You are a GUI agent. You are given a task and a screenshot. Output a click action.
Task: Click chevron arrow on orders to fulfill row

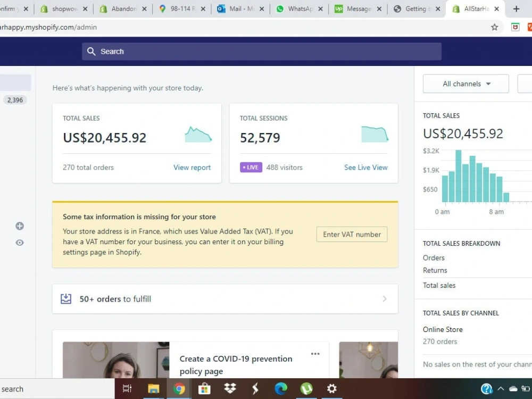point(385,298)
